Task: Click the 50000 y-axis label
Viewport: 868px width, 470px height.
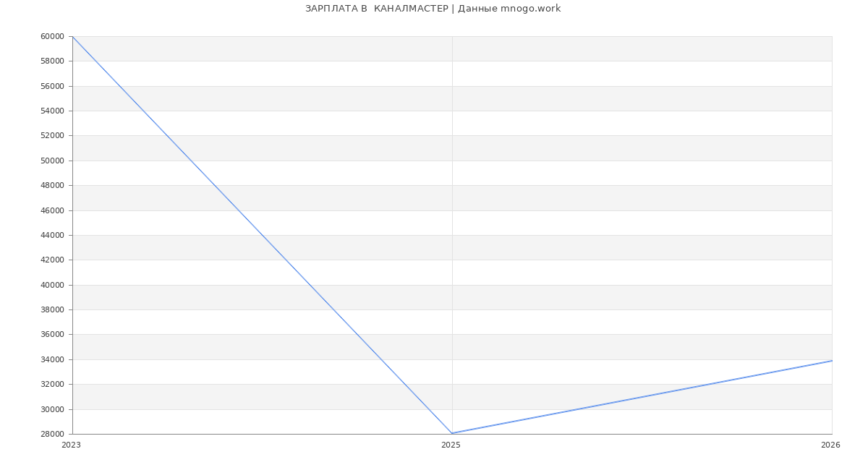Action: (52, 161)
